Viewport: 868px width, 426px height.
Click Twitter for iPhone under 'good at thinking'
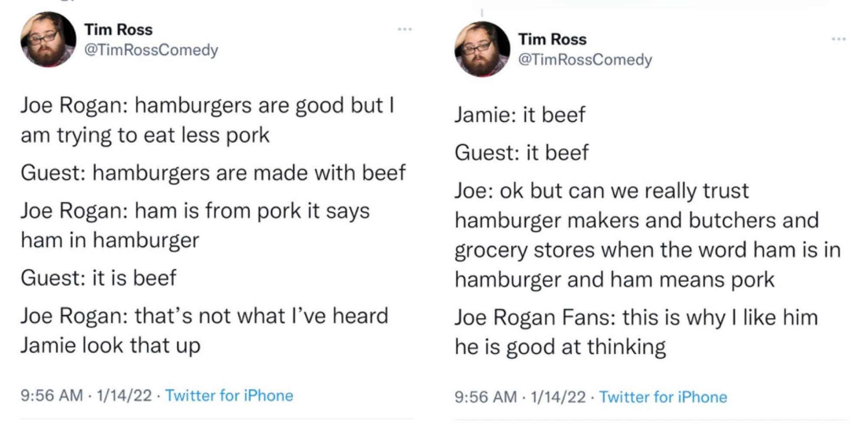tap(663, 397)
